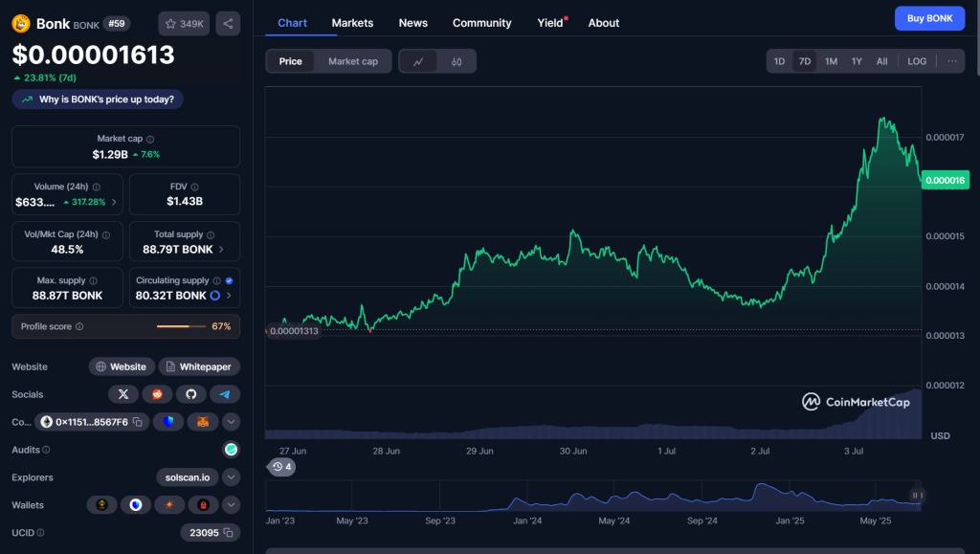This screenshot has width=980, height=554.
Task: Toggle LOG scale on chart
Action: click(917, 61)
